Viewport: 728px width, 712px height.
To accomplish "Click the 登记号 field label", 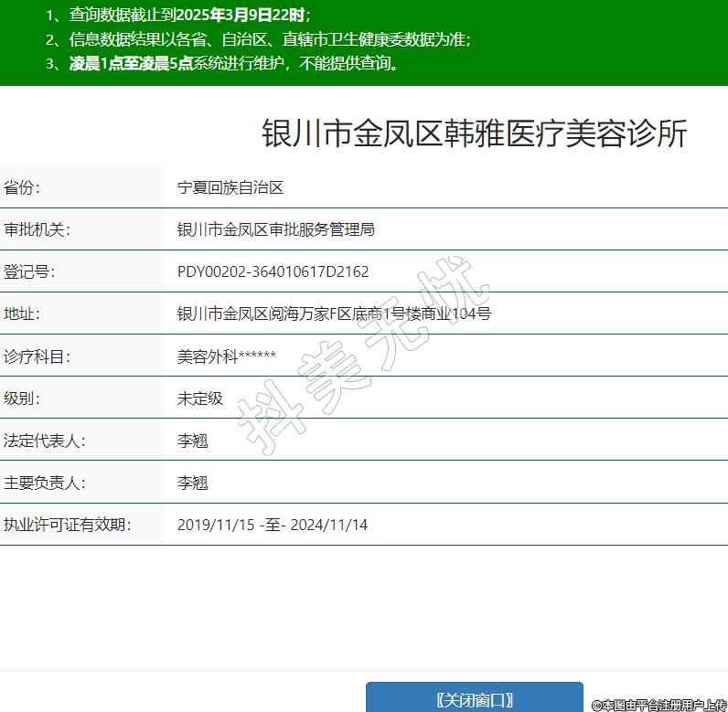I will coord(29,271).
